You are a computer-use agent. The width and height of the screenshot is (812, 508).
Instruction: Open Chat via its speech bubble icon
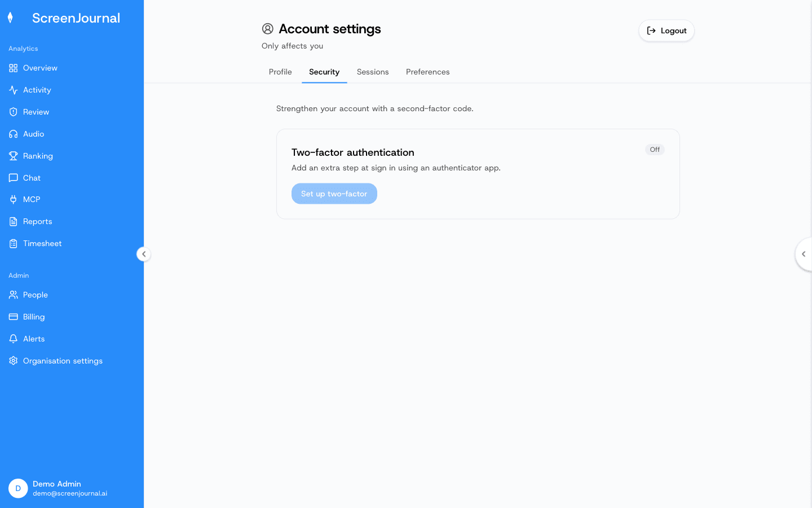click(x=14, y=178)
